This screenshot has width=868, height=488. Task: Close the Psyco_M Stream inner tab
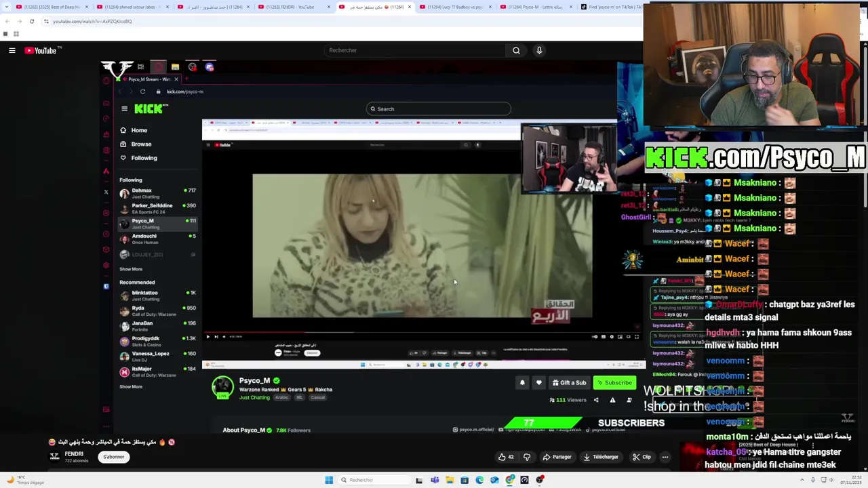coord(176,79)
